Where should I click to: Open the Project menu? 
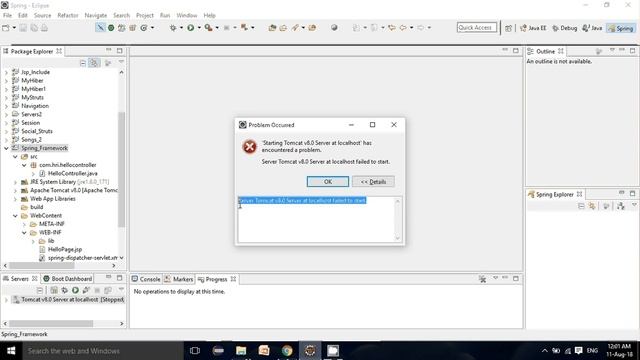[x=144, y=15]
